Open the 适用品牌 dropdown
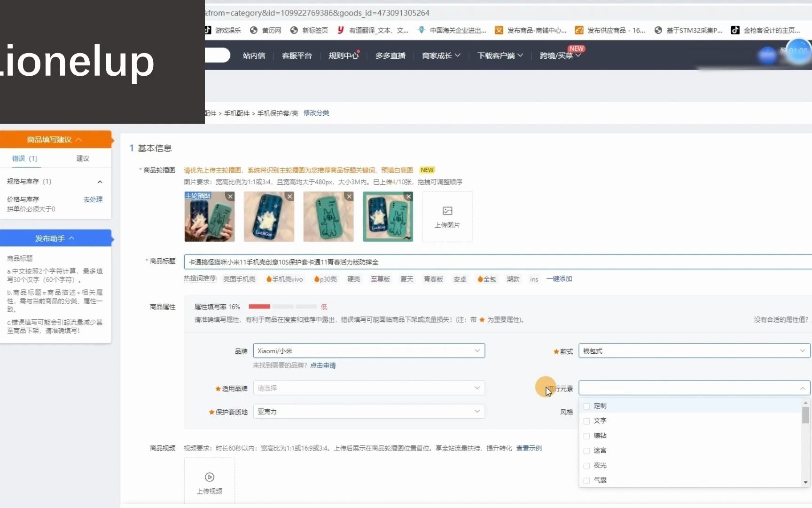 coord(369,388)
